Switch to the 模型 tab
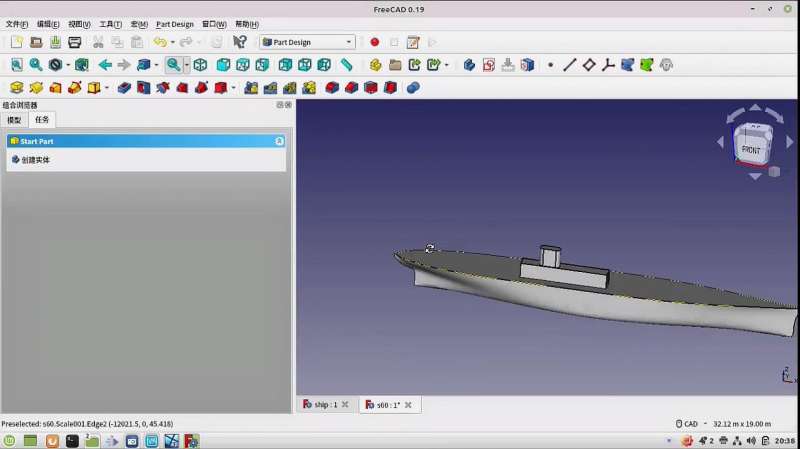 [x=14, y=120]
